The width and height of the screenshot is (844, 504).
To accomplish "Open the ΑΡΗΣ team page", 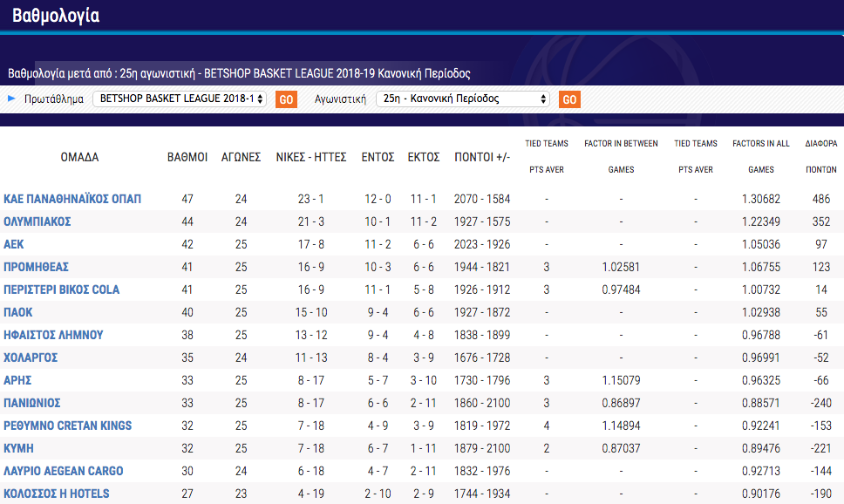I will [18, 380].
